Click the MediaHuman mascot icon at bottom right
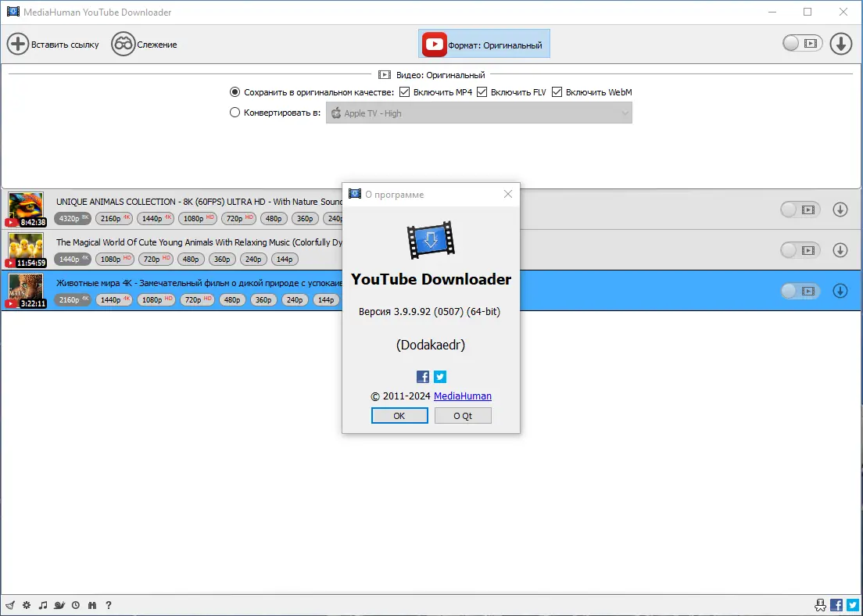The image size is (863, 616). tap(821, 605)
